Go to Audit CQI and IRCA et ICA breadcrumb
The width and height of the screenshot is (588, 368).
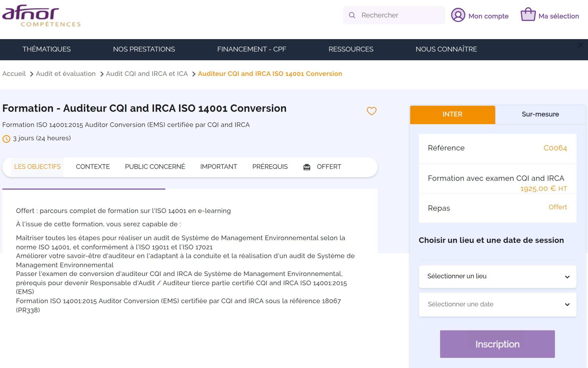(x=147, y=74)
